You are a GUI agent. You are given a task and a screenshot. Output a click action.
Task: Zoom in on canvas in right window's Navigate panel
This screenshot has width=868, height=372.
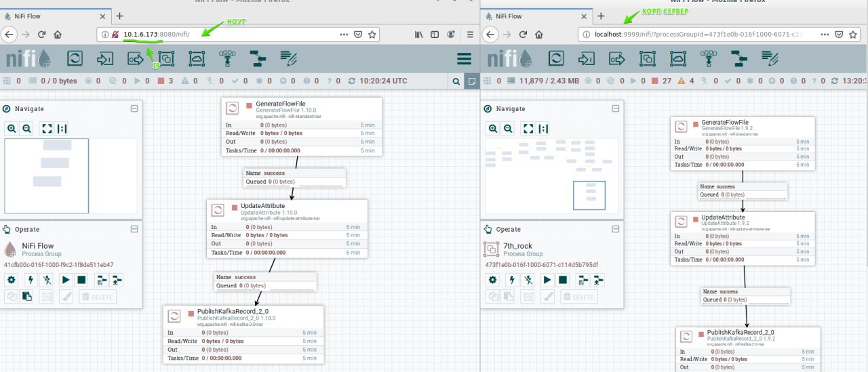tap(493, 128)
